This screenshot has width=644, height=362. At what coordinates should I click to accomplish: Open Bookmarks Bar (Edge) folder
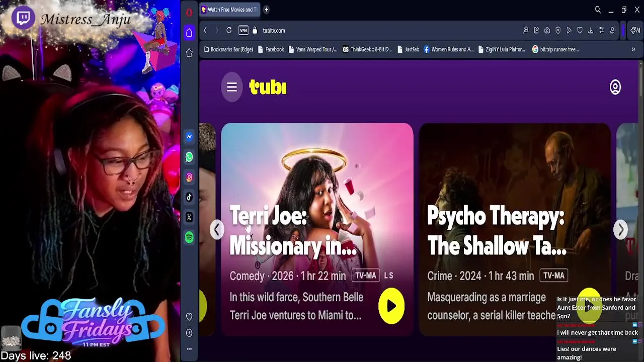(228, 49)
